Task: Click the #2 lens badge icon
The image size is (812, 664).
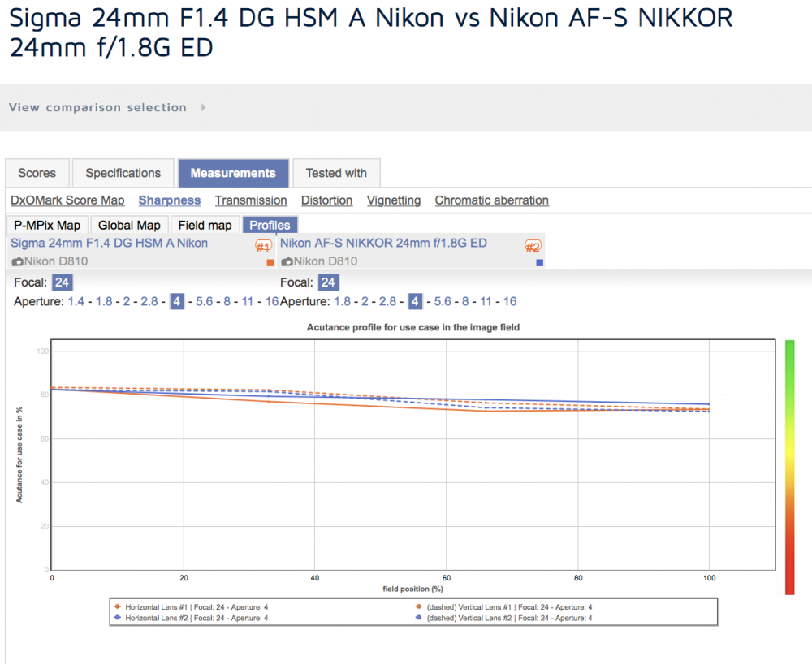Action: tap(533, 246)
